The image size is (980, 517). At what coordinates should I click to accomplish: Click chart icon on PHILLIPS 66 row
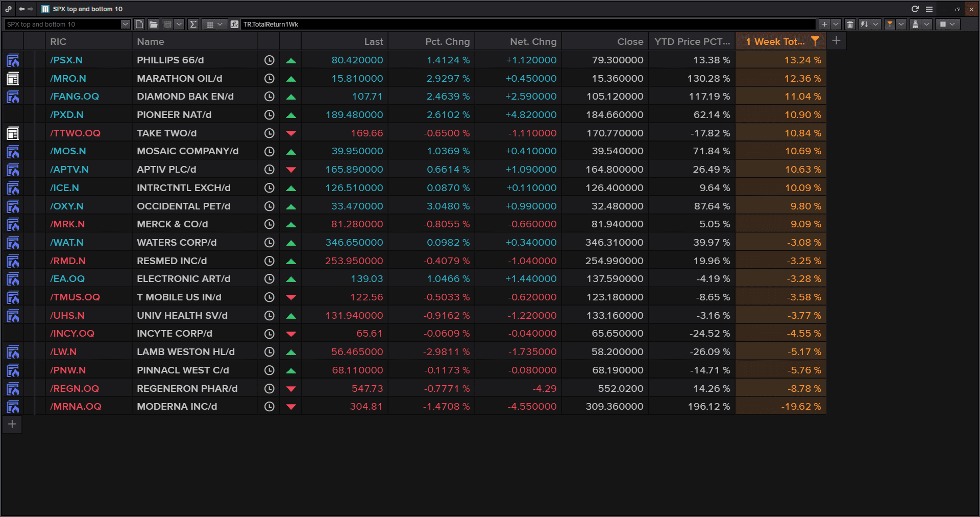tap(13, 60)
